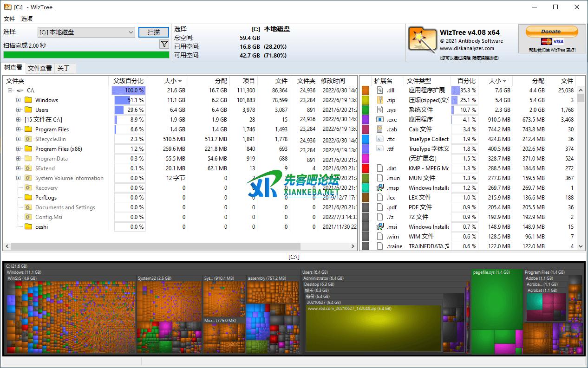
Task: Click the C:\ drive icon in tree
Action: click(x=20, y=90)
